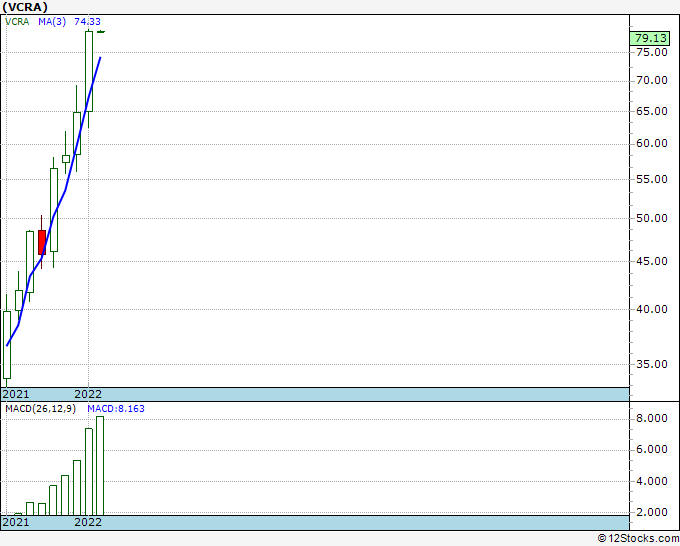Click the 2022 label on price timeline
Screen dimensions: 680x546
click(88, 394)
